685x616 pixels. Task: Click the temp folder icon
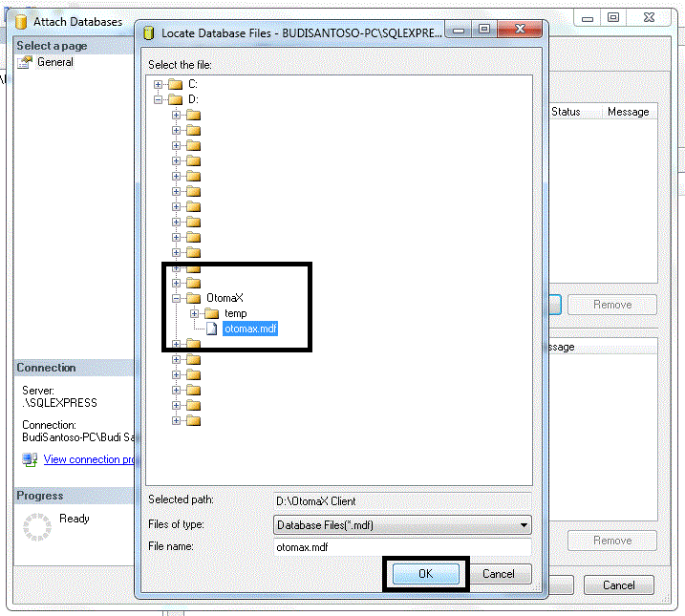point(210,313)
